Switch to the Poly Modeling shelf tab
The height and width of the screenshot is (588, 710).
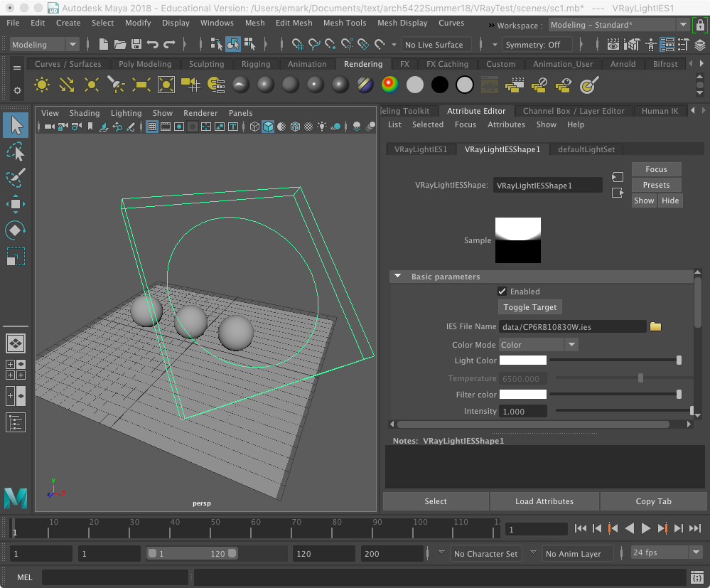[x=145, y=64]
